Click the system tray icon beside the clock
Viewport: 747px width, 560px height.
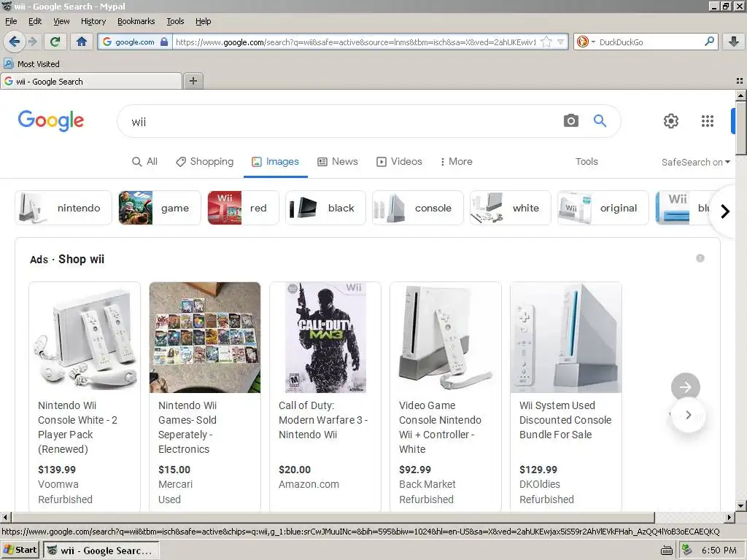(686, 550)
